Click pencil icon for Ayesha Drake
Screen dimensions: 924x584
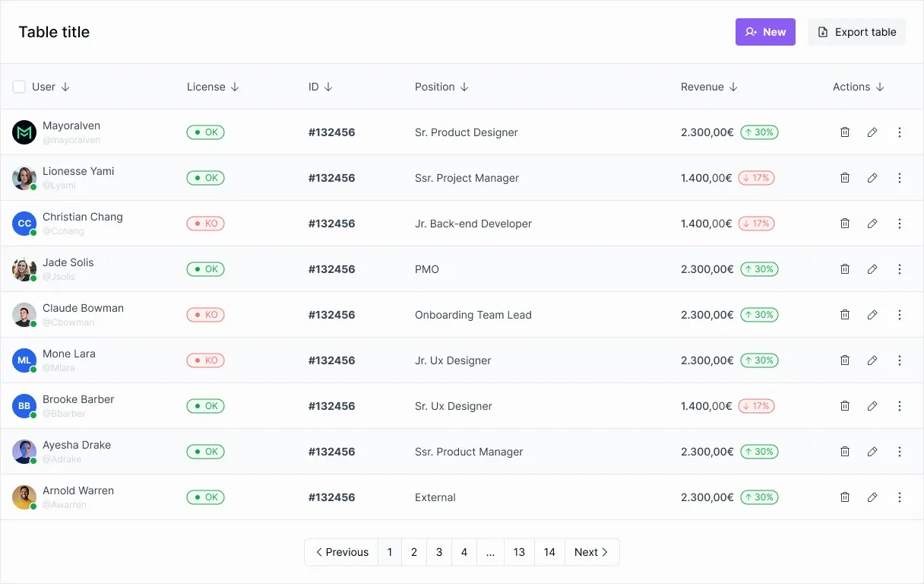pos(872,452)
